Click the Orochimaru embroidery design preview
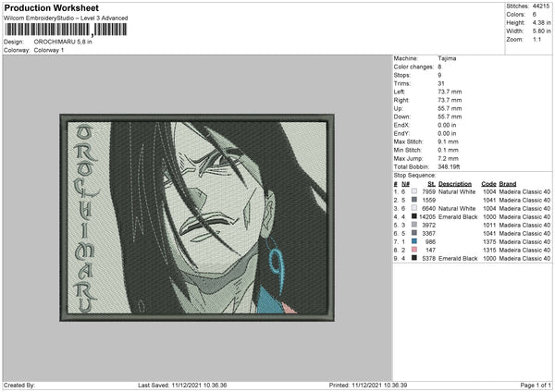The image size is (555, 392). (197, 217)
